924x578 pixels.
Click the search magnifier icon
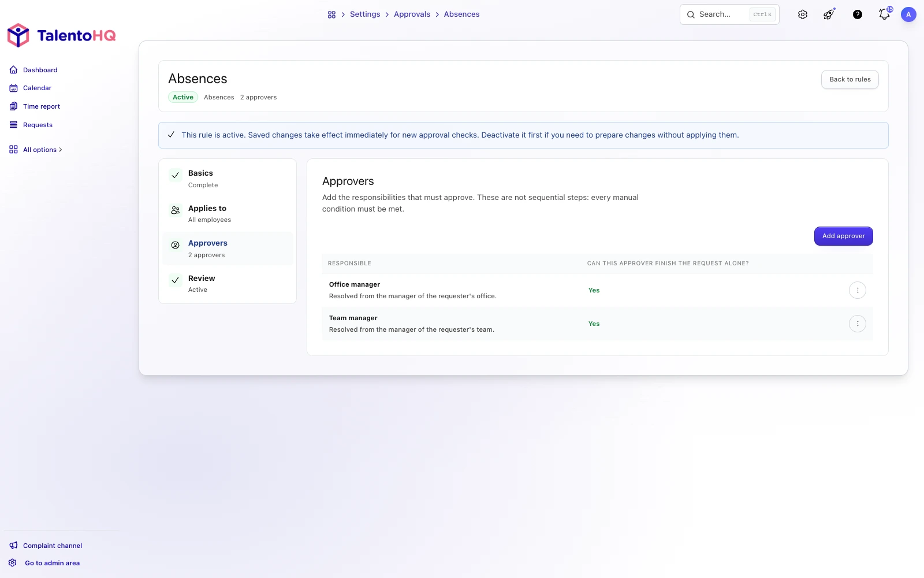point(691,14)
